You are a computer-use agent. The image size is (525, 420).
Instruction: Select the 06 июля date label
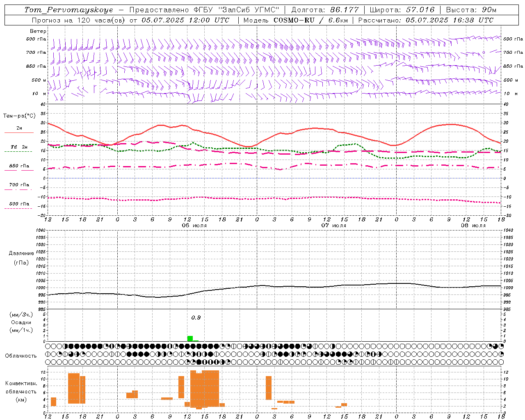194,226
